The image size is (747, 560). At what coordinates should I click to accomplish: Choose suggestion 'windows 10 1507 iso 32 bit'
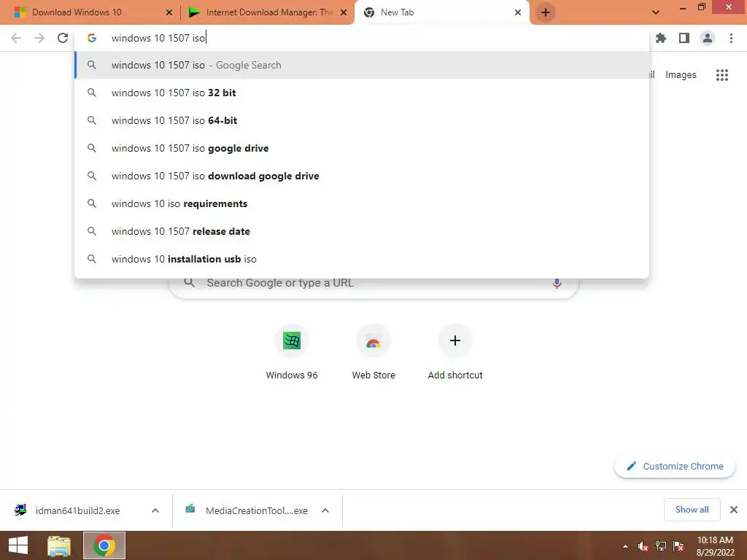362,93
